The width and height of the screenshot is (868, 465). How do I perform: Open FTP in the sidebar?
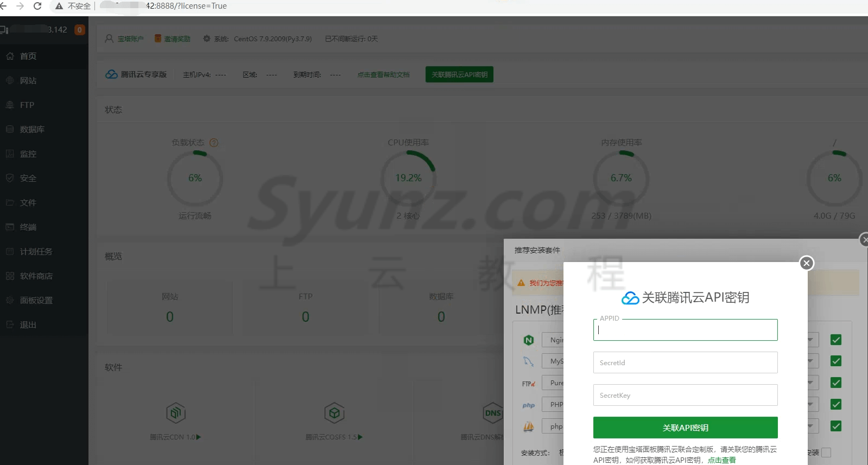pyautogui.click(x=27, y=105)
